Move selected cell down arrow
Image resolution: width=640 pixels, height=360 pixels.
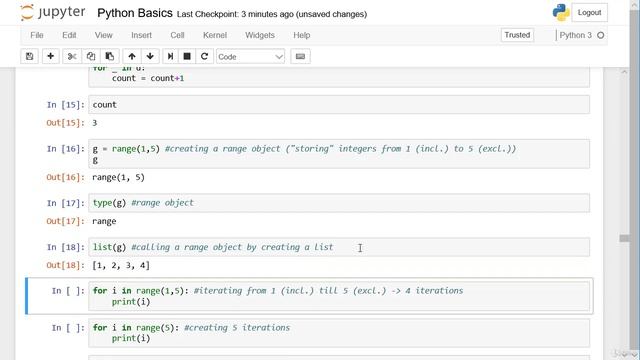click(x=150, y=56)
